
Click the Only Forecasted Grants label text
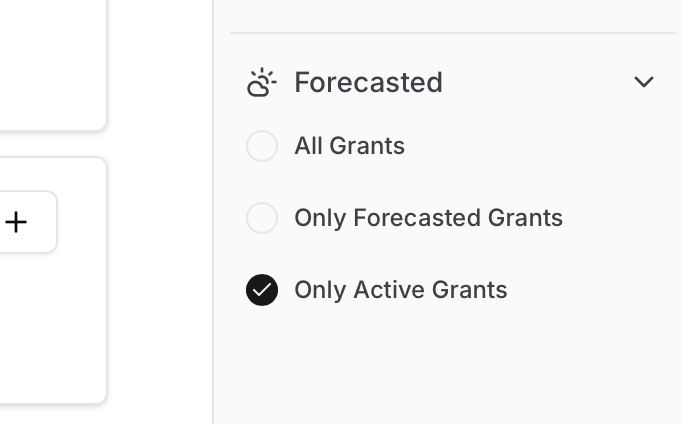[428, 218]
